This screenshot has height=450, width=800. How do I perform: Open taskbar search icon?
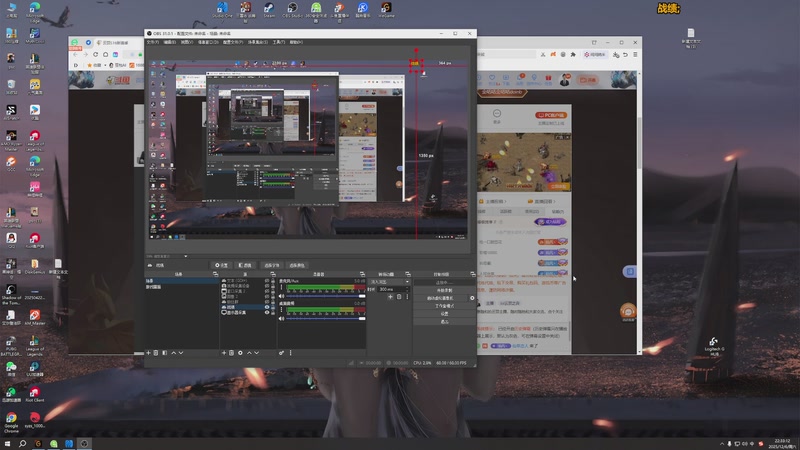[22, 444]
